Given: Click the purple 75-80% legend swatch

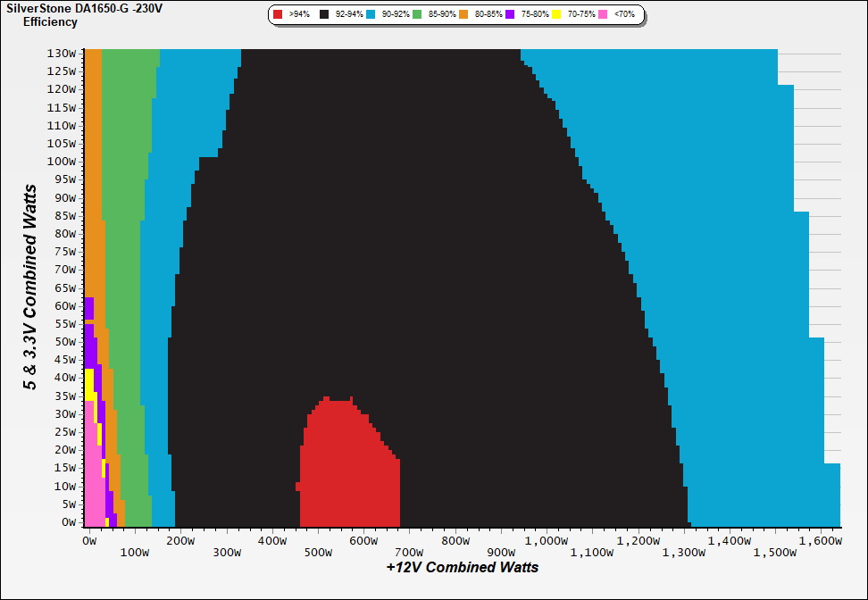Looking at the screenshot, I should (x=509, y=15).
